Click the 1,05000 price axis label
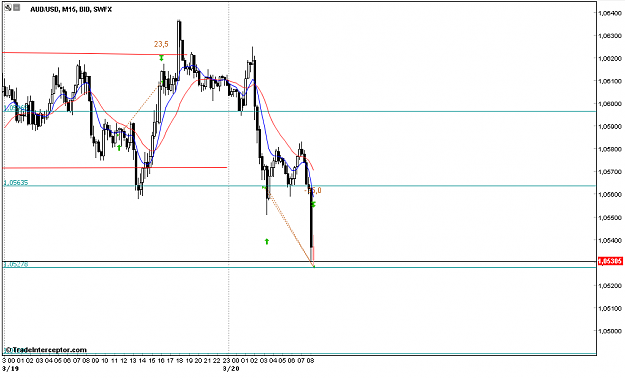The height and width of the screenshot is (378, 625). tap(609, 331)
